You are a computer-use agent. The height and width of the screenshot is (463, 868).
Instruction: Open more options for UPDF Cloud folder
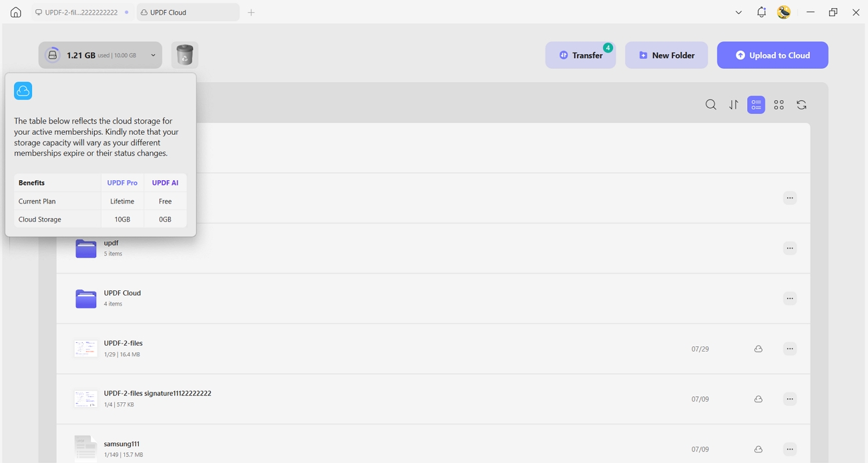coord(790,298)
